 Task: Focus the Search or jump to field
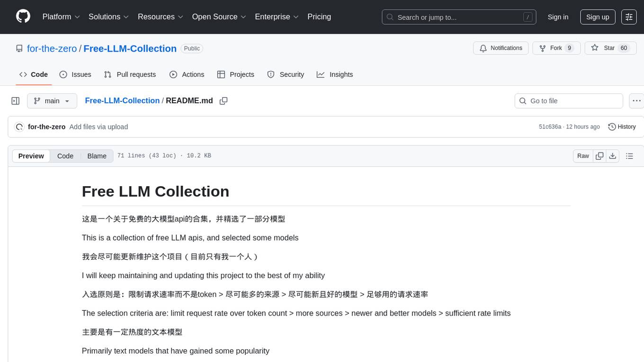[459, 17]
